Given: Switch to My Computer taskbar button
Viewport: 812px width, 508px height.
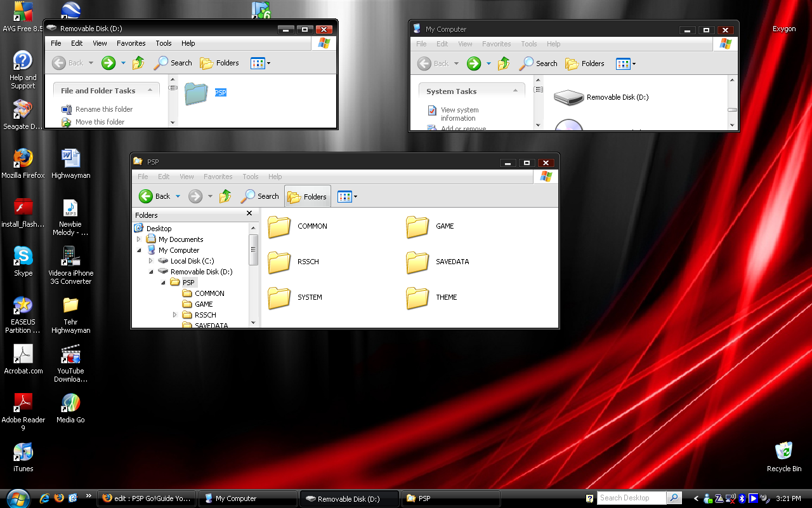Looking at the screenshot, I should tap(247, 498).
